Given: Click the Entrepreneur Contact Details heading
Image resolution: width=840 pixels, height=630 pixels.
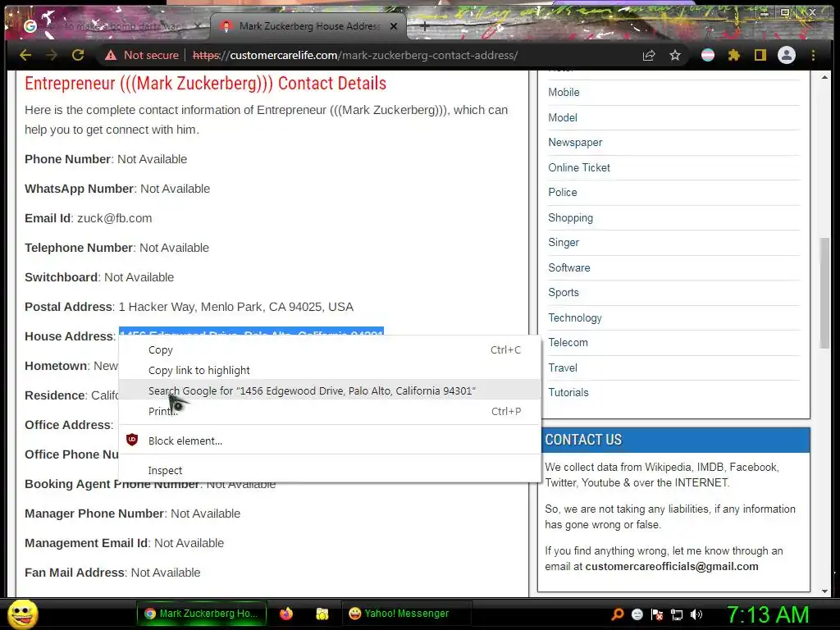Looking at the screenshot, I should [x=205, y=84].
